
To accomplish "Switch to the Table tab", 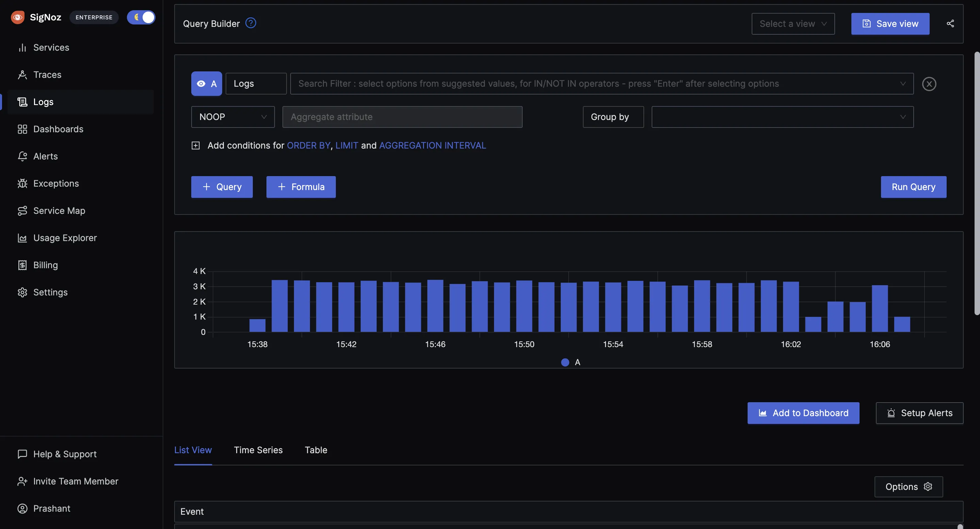I will [316, 450].
